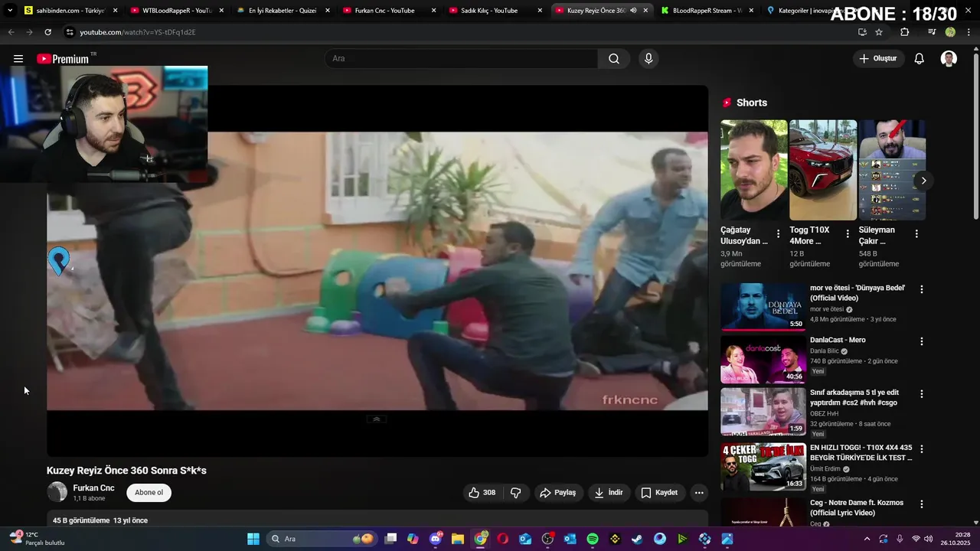Go to YouTube Premium home logo
Screen dimensions: 980x551
click(x=65, y=59)
